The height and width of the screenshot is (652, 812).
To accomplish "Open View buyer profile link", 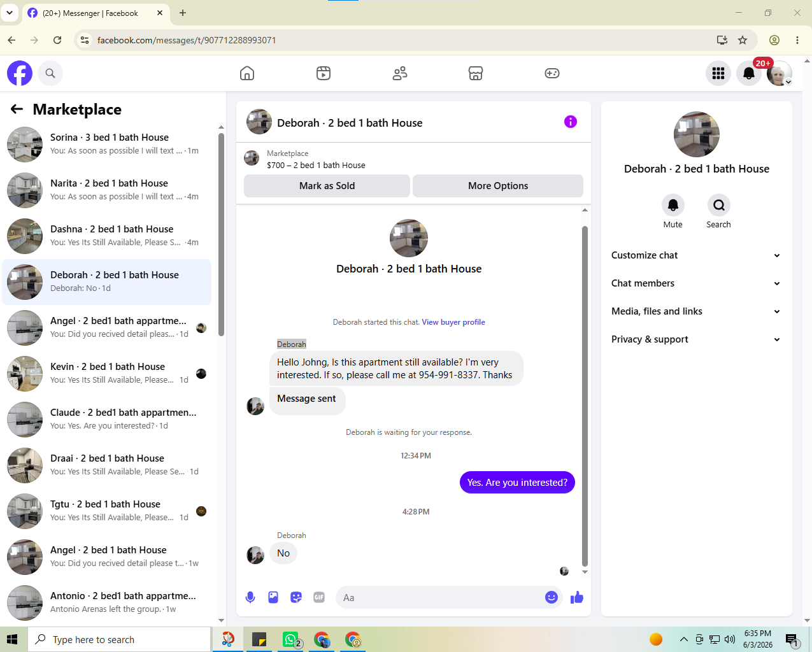I will pyautogui.click(x=453, y=322).
